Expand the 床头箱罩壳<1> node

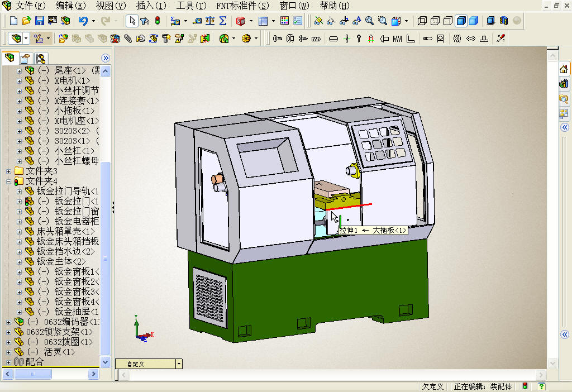19,232
